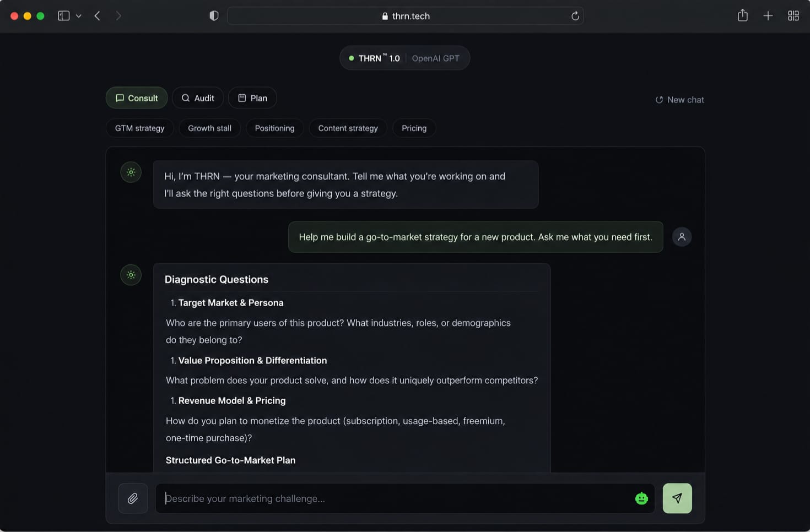The width and height of the screenshot is (810, 532).
Task: Click the paperclip attach file icon
Action: [133, 498]
